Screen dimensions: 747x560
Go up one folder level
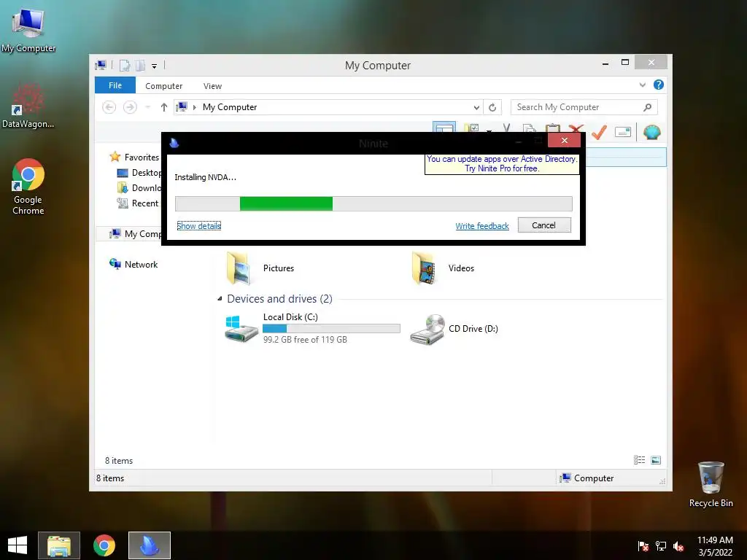[164, 107]
